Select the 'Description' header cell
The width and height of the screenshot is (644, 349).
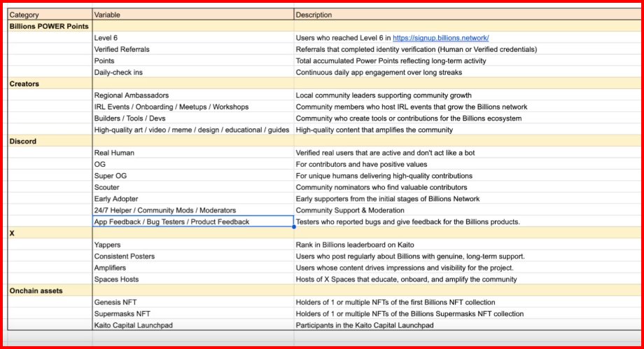pyautogui.click(x=468, y=15)
